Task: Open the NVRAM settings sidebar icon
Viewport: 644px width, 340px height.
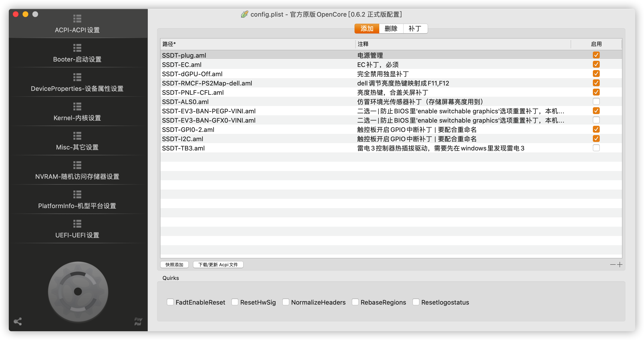Action: coord(77,165)
